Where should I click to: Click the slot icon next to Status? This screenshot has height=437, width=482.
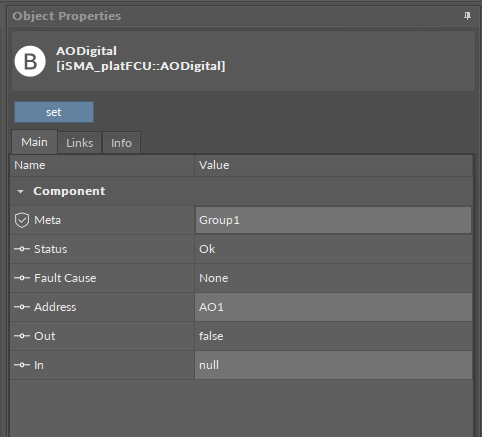pyautogui.click(x=22, y=249)
